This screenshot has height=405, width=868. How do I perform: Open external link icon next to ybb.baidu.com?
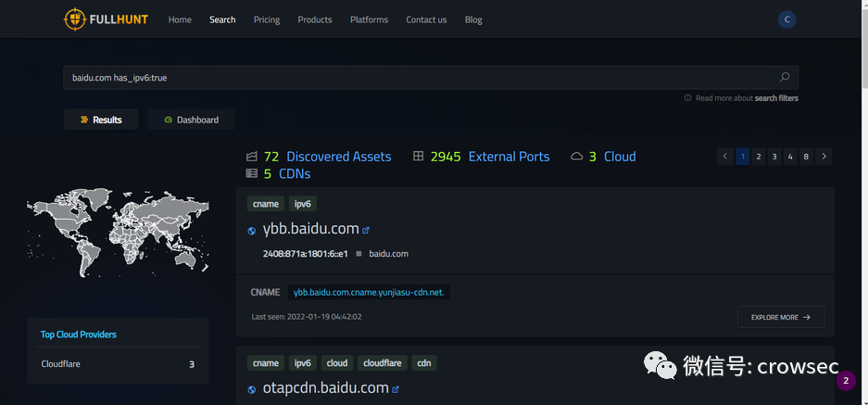tap(365, 230)
